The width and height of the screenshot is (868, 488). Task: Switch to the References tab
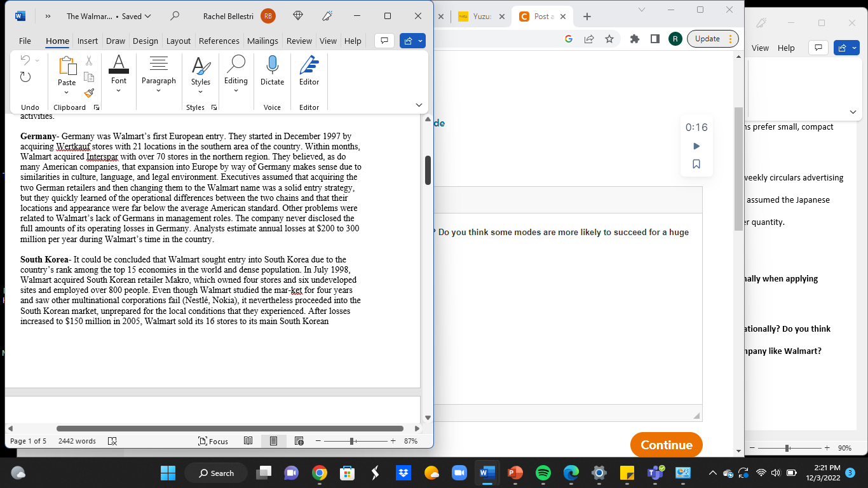[x=219, y=41]
